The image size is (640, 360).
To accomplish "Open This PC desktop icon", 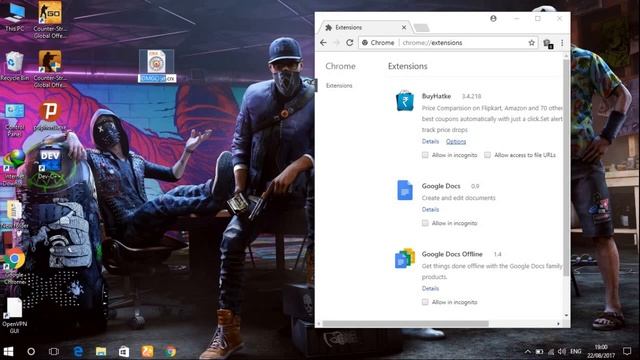I will (15, 16).
